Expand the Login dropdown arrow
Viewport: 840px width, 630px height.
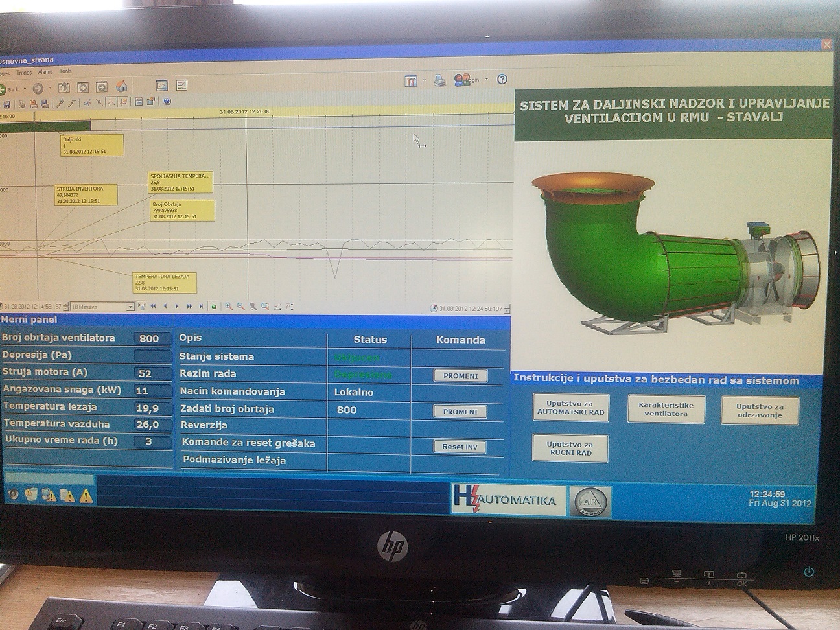click(486, 80)
